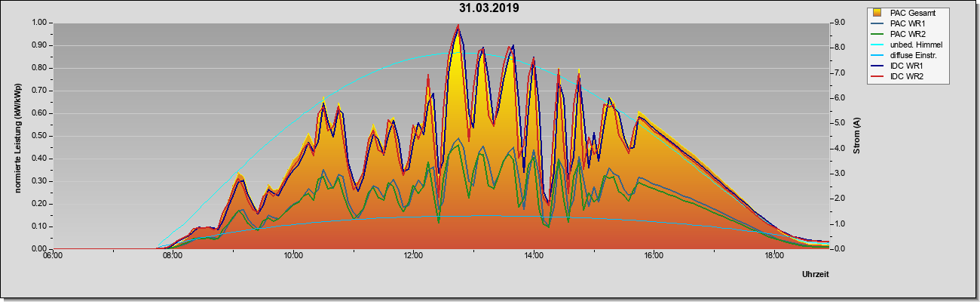Viewport: 980px width, 302px height.
Task: Click the diffuse Einstr. legend entry
Action: 907,56
